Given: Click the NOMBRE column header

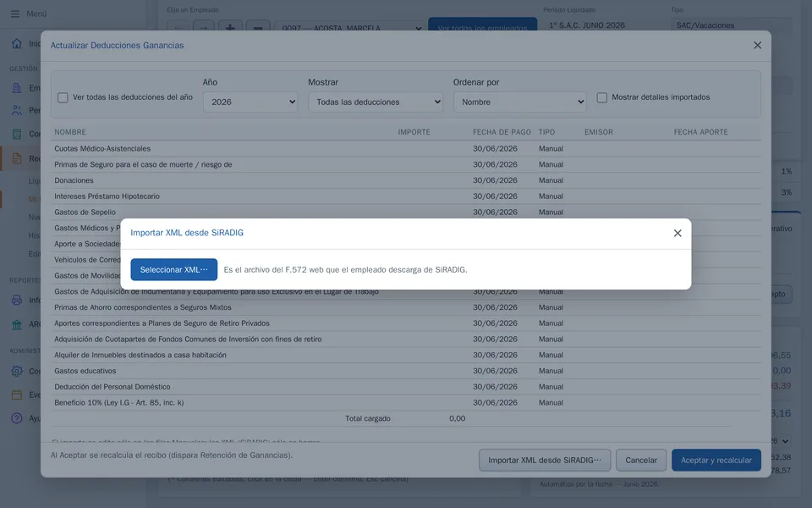Looking at the screenshot, I should point(70,132).
